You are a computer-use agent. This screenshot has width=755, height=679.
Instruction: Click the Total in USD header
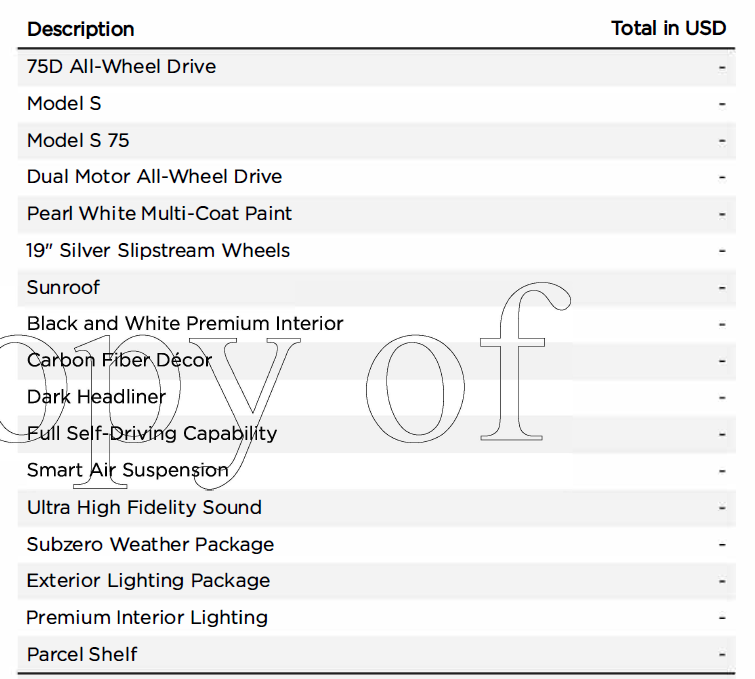668,28
